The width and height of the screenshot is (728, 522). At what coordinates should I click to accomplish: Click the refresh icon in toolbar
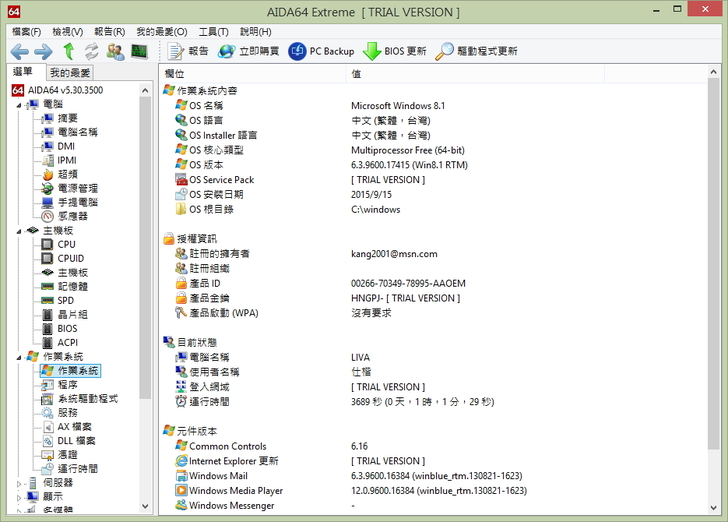pos(92,51)
